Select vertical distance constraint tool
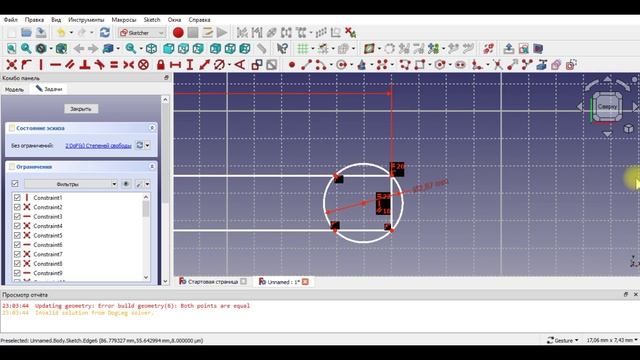The height and width of the screenshot is (360, 640). [x=190, y=64]
